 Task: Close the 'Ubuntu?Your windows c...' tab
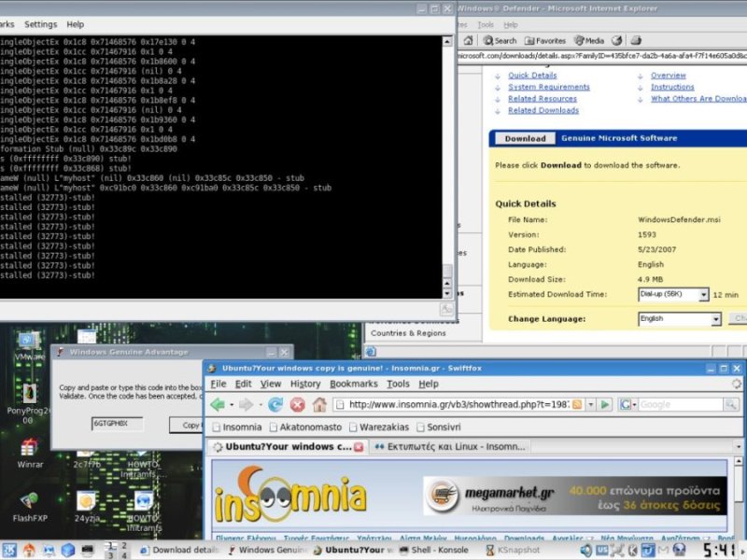tap(359, 447)
